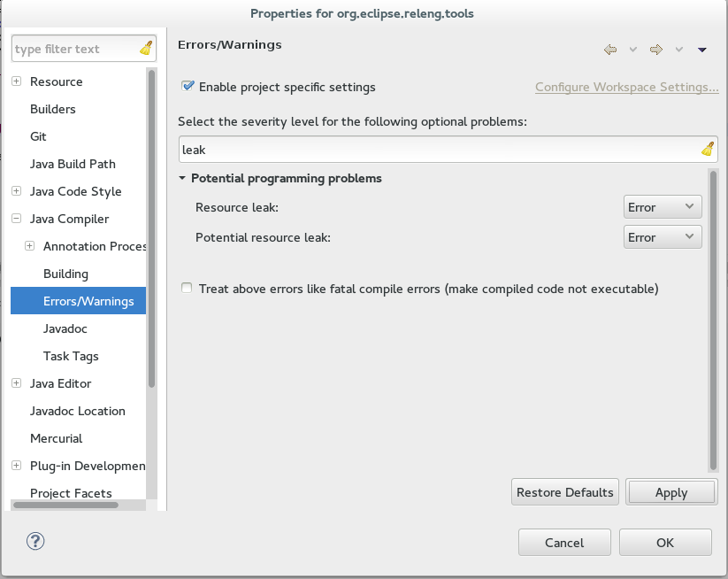Clear the tree filter with broom icon
Image resolution: width=728 pixels, height=579 pixels.
pyautogui.click(x=146, y=49)
